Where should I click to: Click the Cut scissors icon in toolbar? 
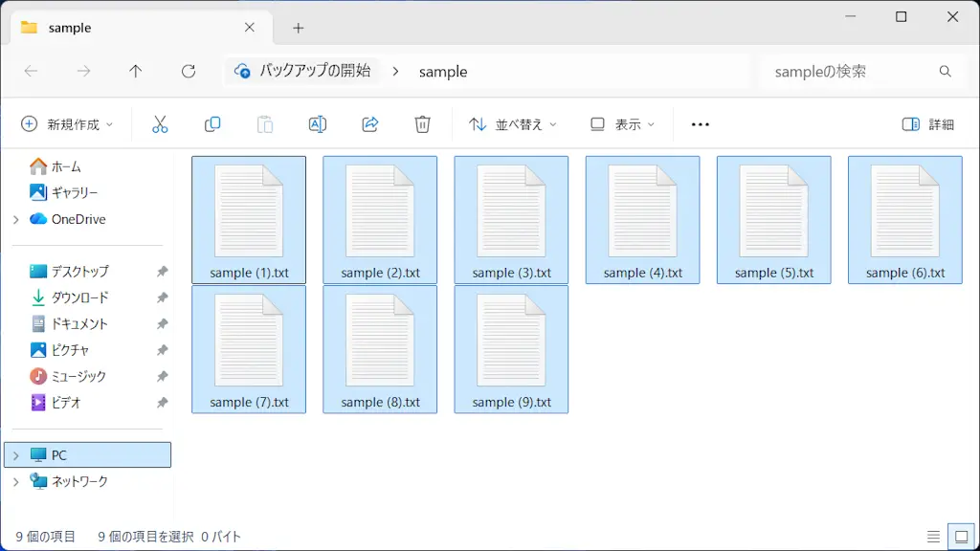160,124
